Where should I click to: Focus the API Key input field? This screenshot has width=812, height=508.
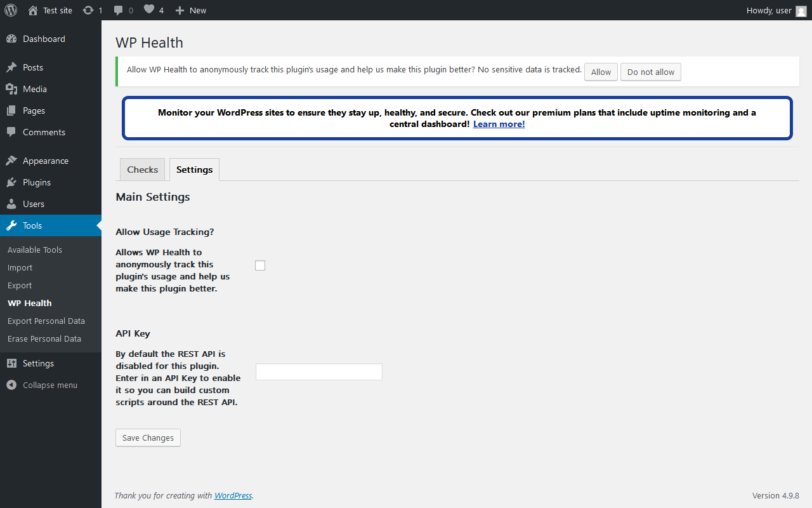pos(318,371)
